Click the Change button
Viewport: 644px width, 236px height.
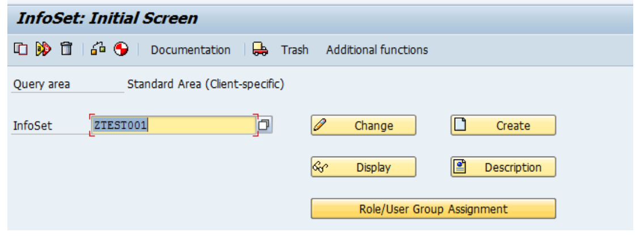click(363, 125)
